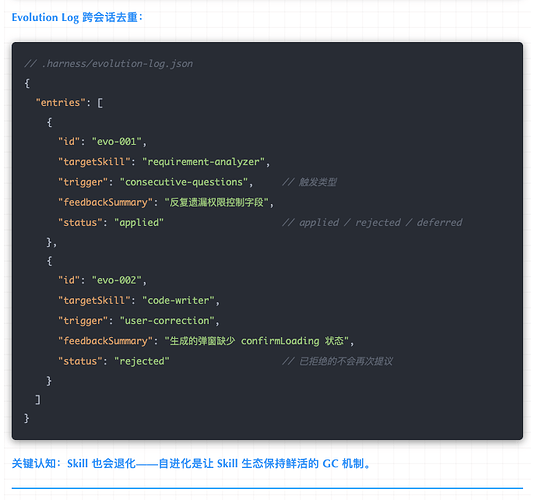Click the "targetSkill" key in evo-001 entry

[x=94, y=162]
